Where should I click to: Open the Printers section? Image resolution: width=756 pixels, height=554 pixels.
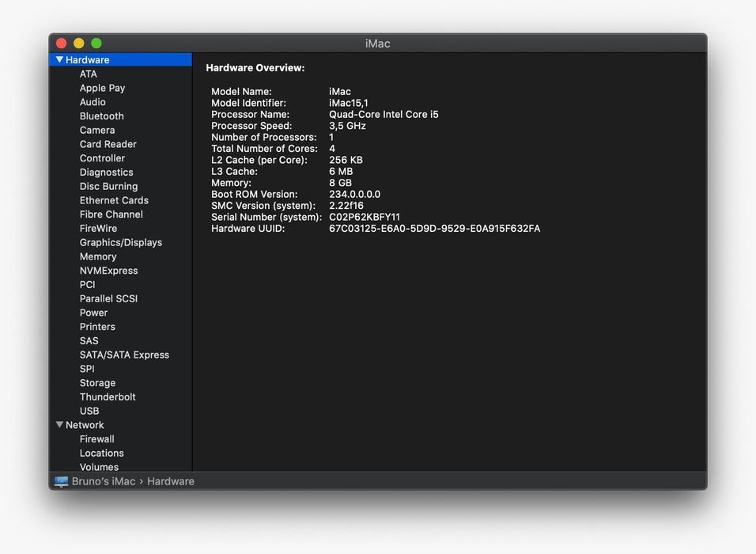coord(97,326)
